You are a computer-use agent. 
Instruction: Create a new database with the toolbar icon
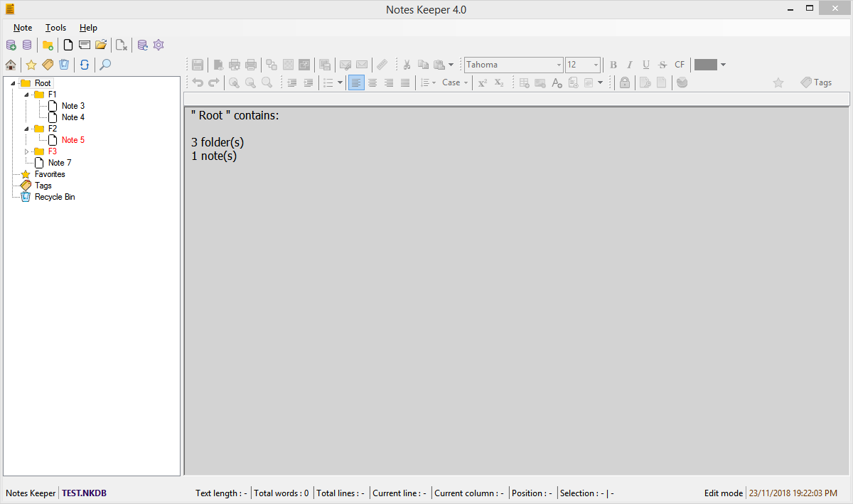click(11, 44)
